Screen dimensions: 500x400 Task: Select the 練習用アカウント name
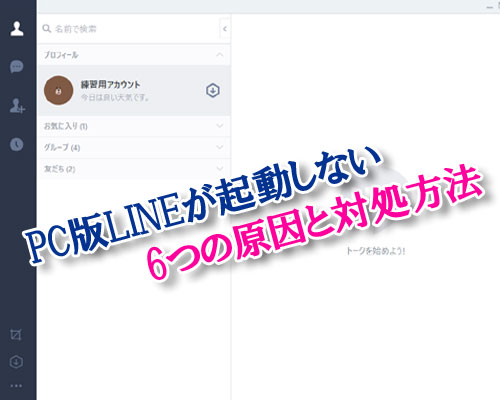[x=110, y=85]
